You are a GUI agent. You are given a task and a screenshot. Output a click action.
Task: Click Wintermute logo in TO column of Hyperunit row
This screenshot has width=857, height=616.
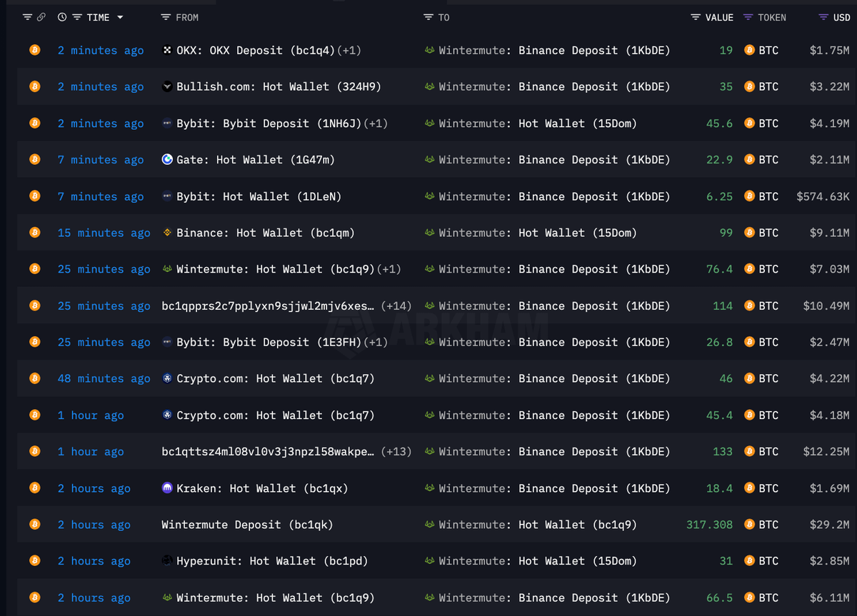429,561
